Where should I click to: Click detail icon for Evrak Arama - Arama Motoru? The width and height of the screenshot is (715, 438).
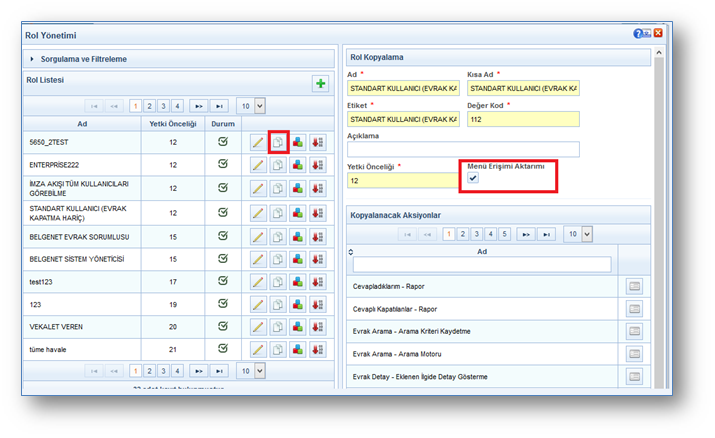click(634, 354)
